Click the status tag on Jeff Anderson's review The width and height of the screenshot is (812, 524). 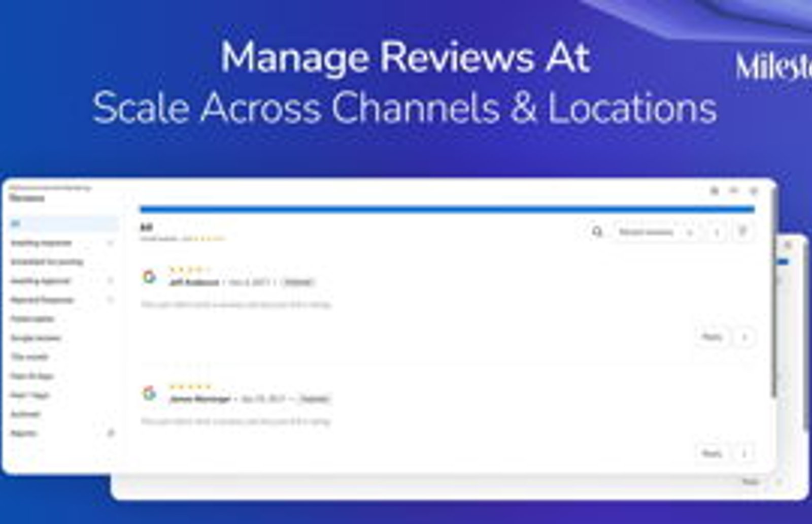[x=298, y=282]
